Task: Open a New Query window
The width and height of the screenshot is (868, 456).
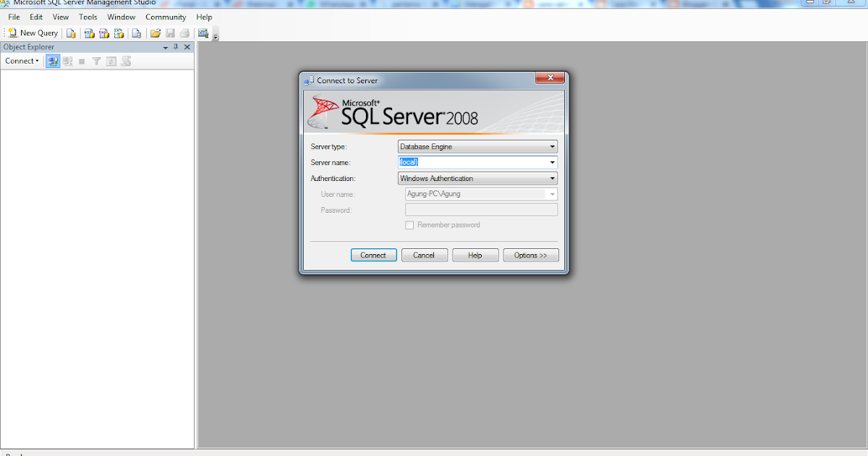Action: click(32, 33)
